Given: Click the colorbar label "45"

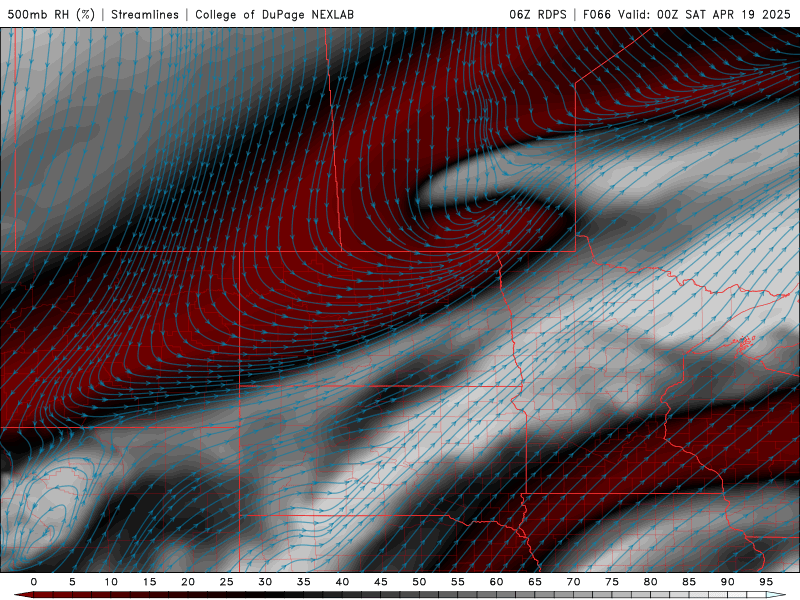Looking at the screenshot, I should click(381, 582).
